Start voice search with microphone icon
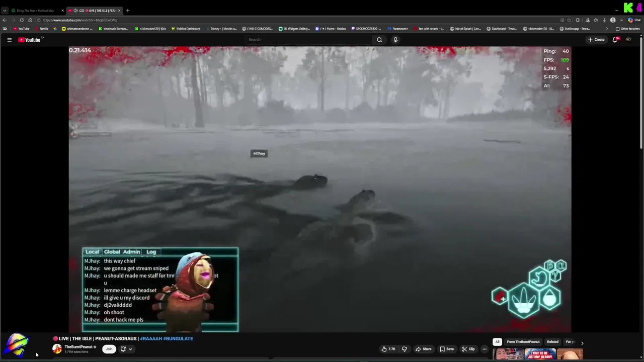This screenshot has width=644, height=362. (x=395, y=40)
